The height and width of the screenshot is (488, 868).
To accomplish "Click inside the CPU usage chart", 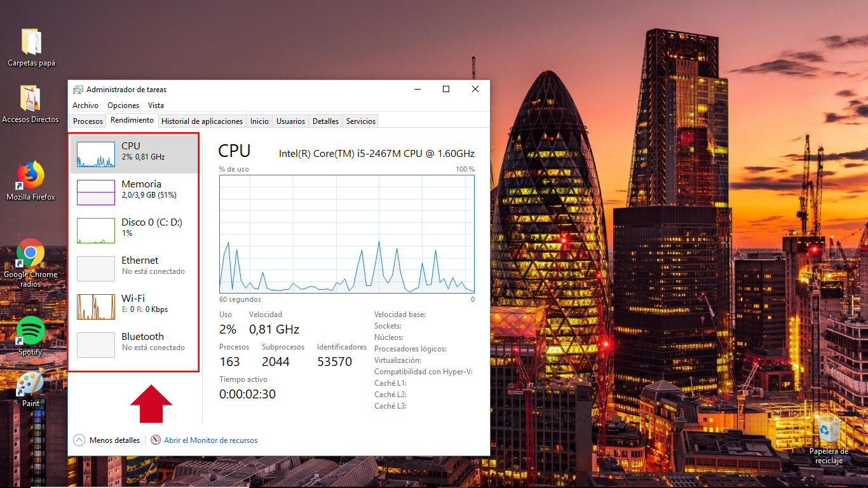I will (x=346, y=235).
